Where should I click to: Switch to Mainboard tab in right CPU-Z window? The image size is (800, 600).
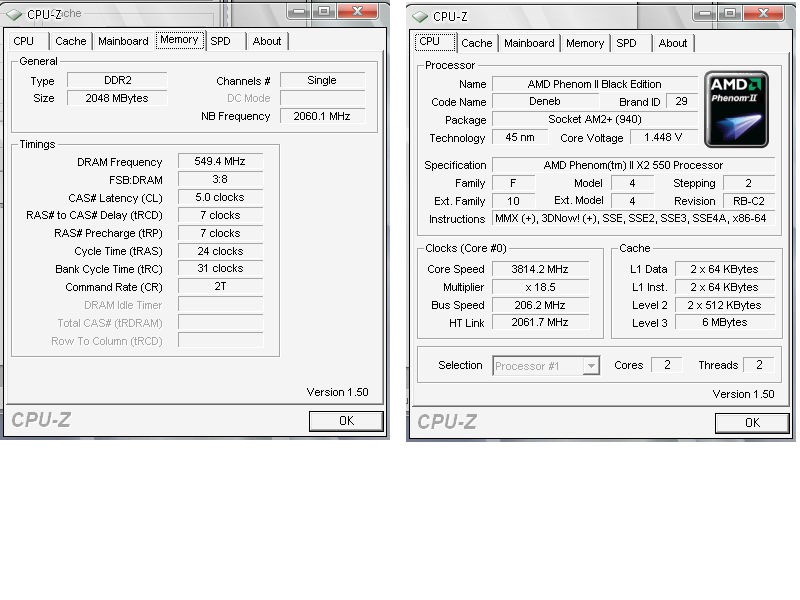point(529,43)
